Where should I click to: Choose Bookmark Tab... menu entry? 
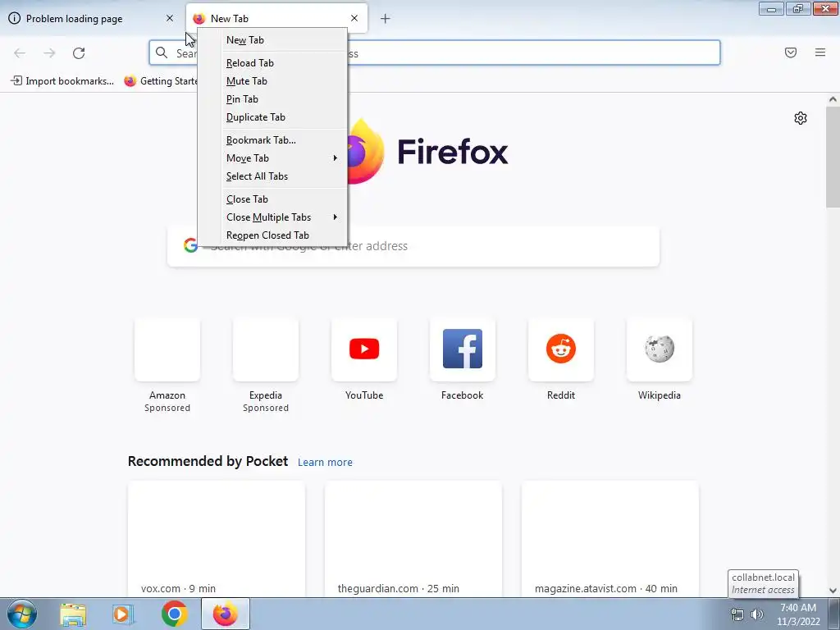tap(272, 140)
